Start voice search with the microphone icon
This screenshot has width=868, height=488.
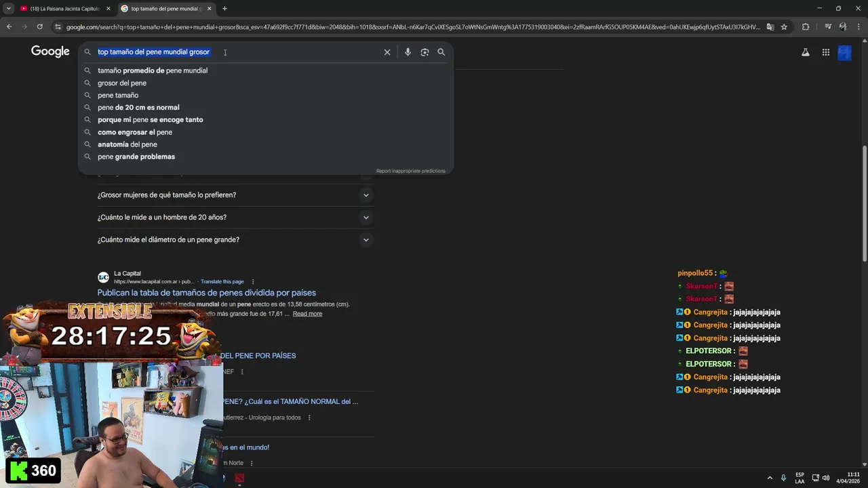click(x=408, y=52)
